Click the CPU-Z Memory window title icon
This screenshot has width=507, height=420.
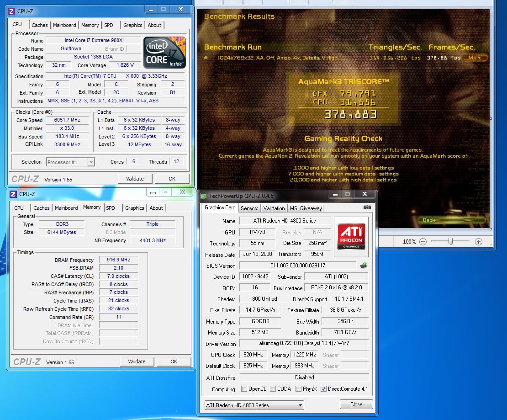[x=12, y=194]
